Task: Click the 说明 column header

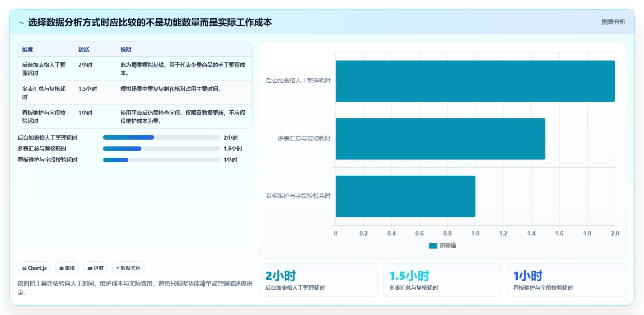Action: [x=126, y=50]
